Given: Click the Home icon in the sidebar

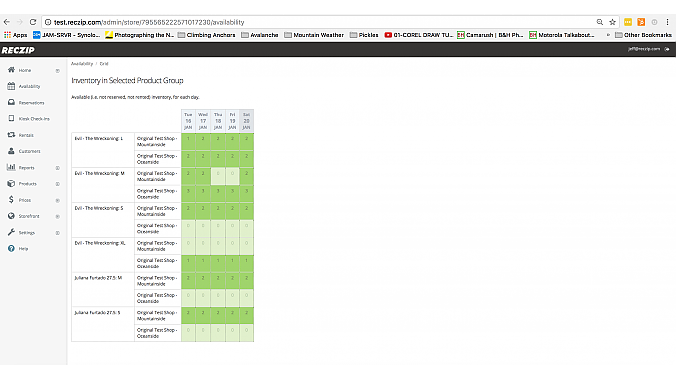Looking at the screenshot, I should click(x=11, y=70).
